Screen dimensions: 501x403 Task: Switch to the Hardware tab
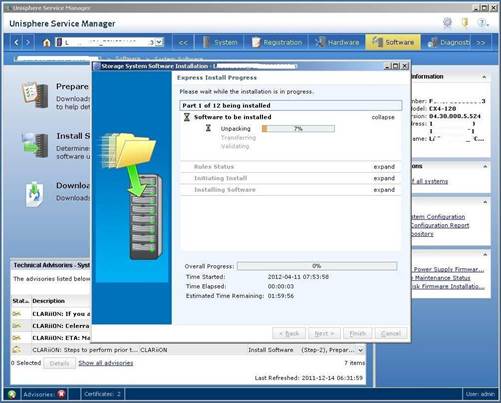tap(337, 42)
